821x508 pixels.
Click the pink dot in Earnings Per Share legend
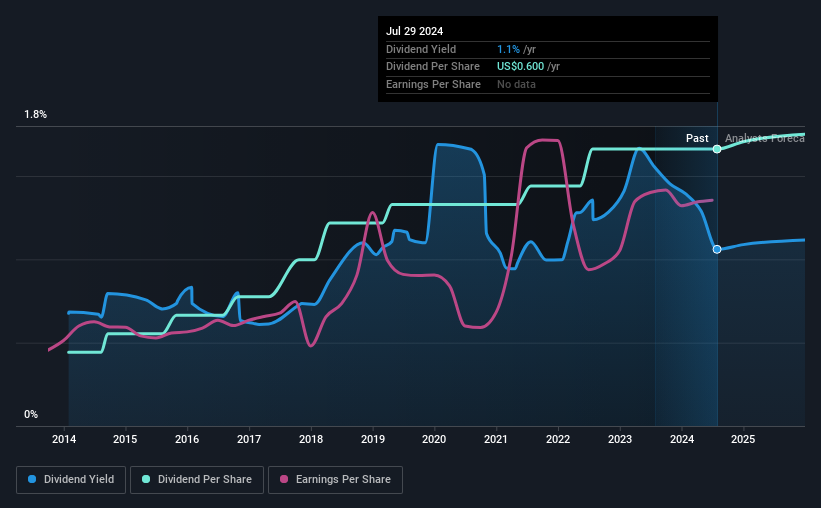tap(284, 479)
